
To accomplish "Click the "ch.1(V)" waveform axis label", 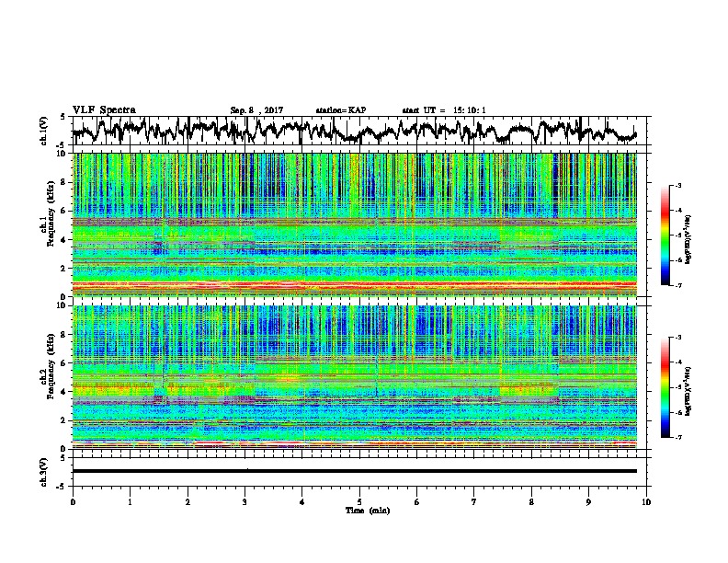I will tap(43, 131).
